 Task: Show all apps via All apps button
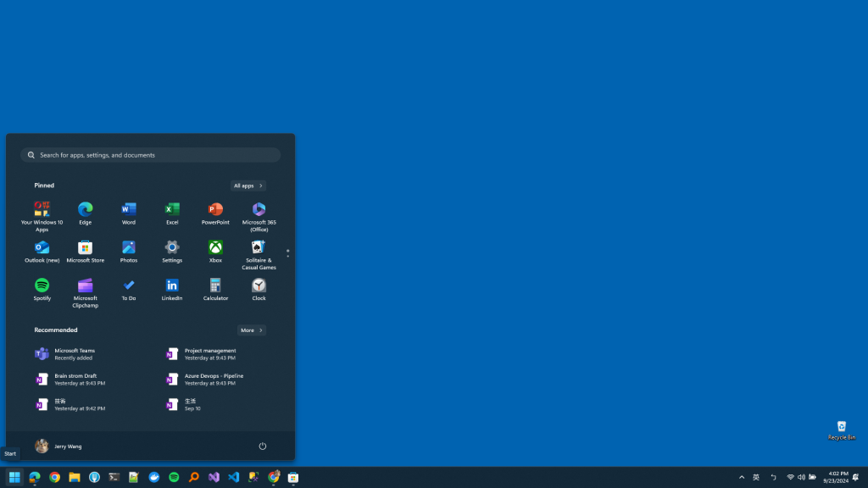248,186
